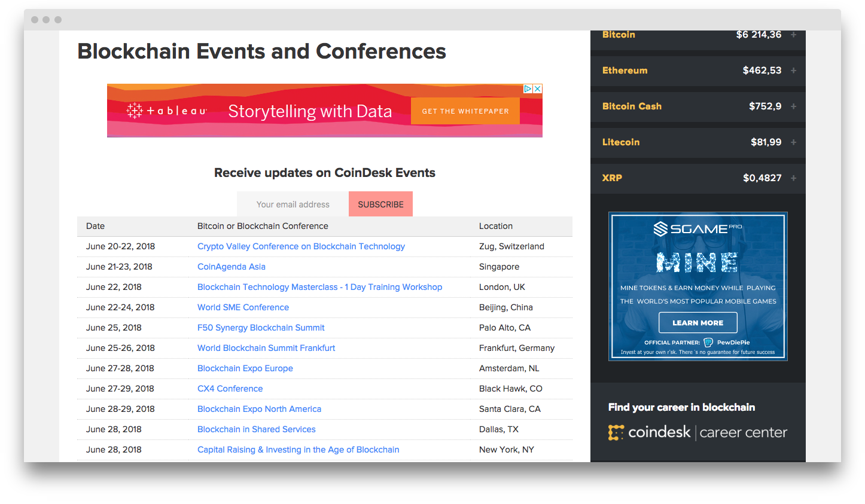Click the Tableau ad info icon
This screenshot has height=504, width=865.
click(528, 88)
